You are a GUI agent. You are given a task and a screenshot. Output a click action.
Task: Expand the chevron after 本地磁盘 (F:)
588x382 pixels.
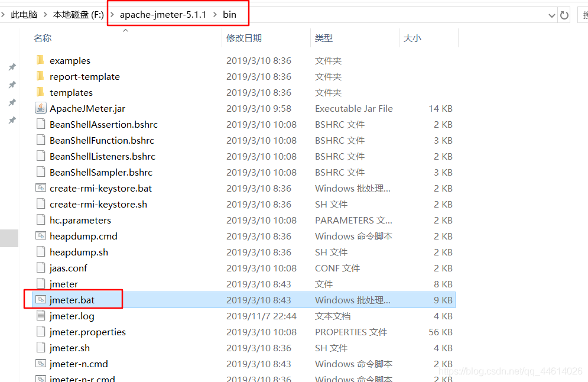tap(112, 15)
